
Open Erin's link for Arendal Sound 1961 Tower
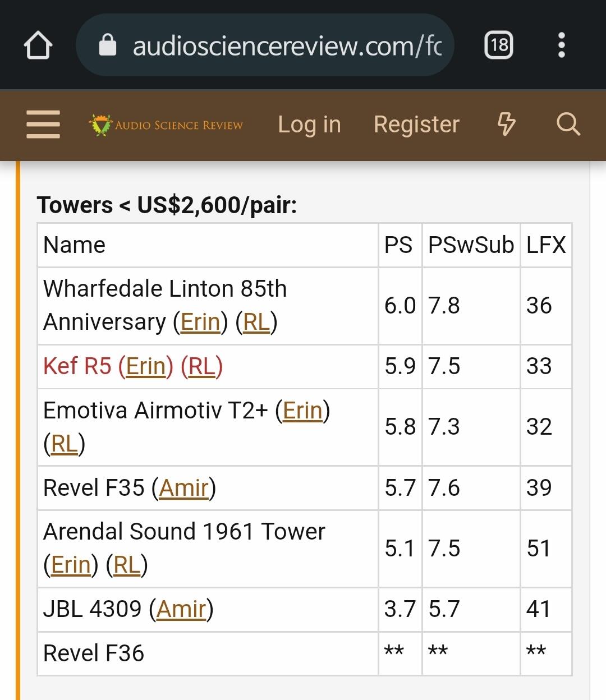pyautogui.click(x=71, y=565)
